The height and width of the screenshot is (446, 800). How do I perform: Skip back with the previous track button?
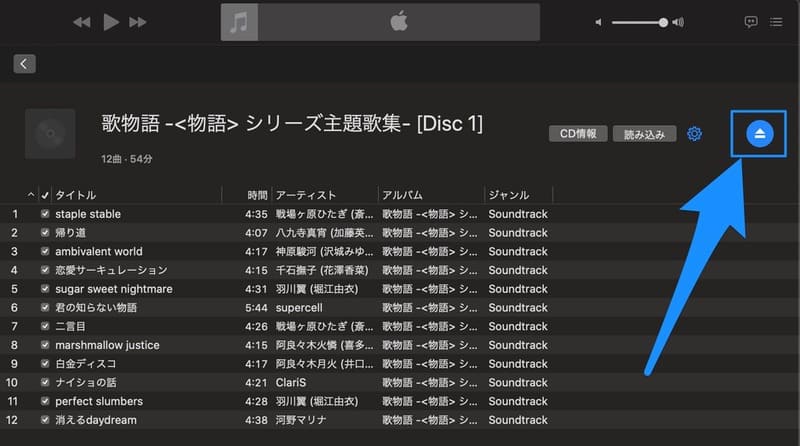(x=82, y=22)
